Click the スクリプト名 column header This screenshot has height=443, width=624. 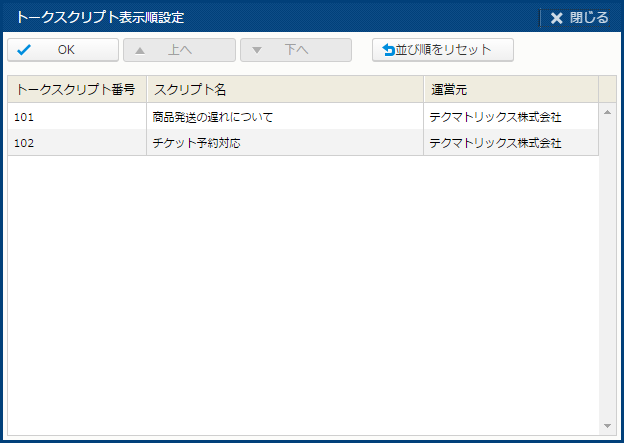[x=285, y=89]
